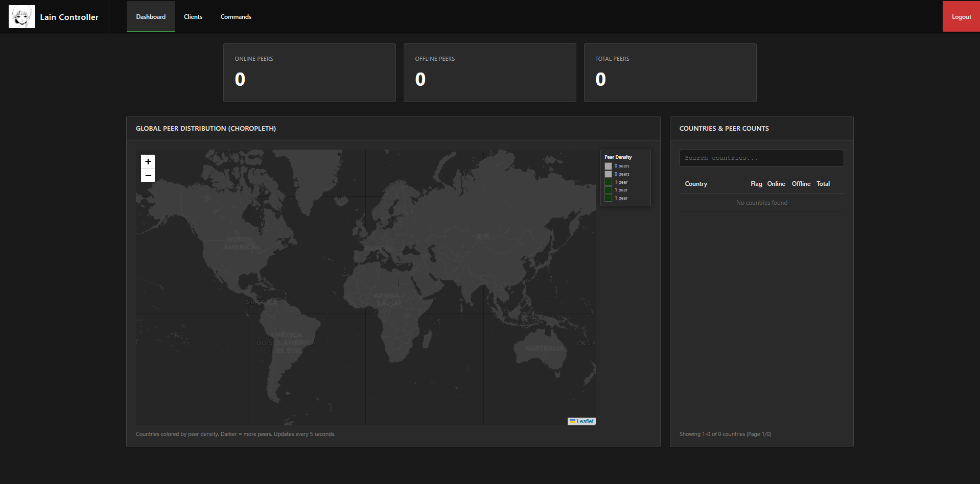Click the North America label on the map
Viewport: 980px width, 484px height.
pos(240,243)
